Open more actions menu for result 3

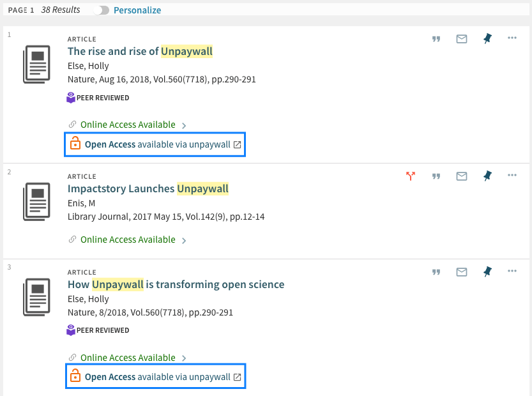[512, 271]
